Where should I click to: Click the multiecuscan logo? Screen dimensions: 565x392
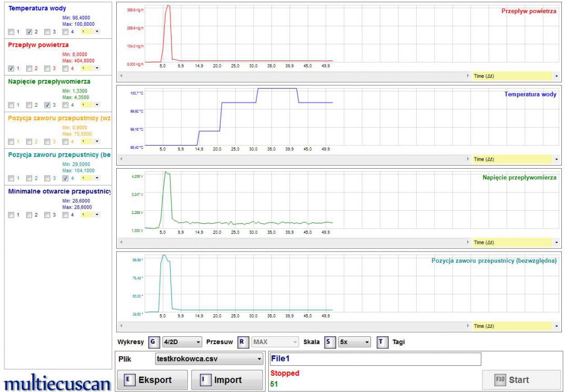[57, 380]
